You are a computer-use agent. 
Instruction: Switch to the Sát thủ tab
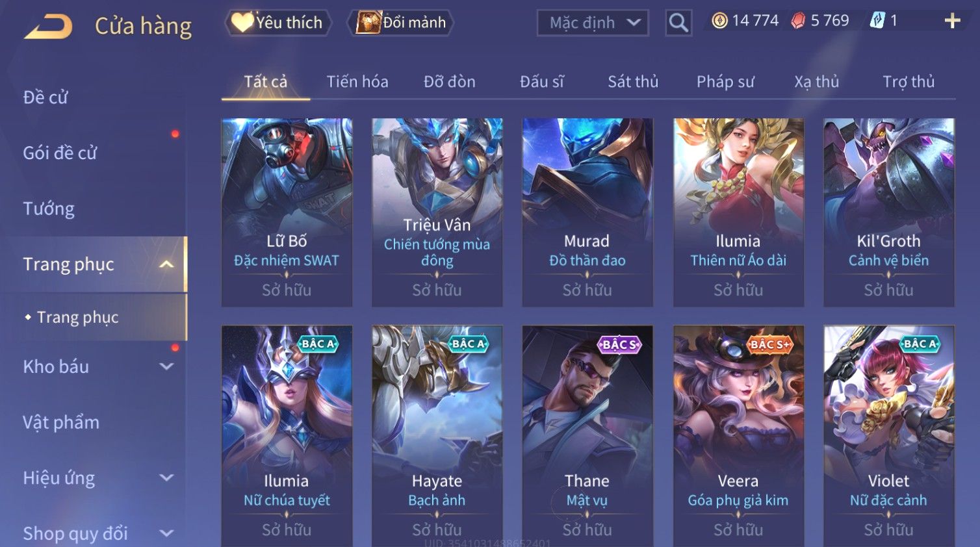[633, 82]
